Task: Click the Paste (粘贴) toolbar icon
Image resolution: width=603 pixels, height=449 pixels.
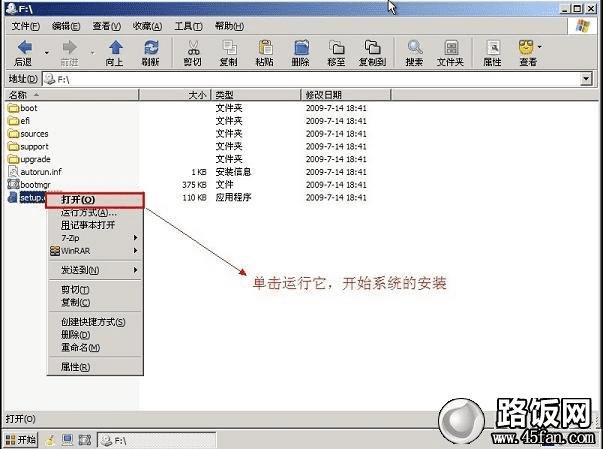Action: point(265,48)
